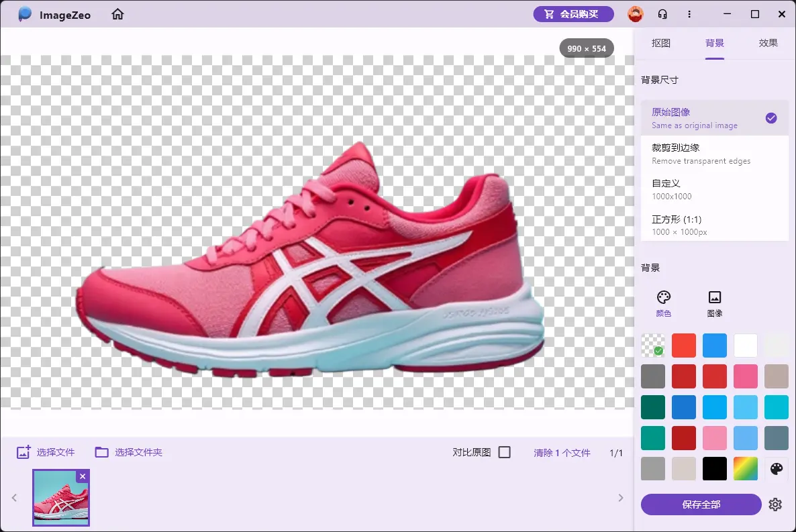Image resolution: width=796 pixels, height=532 pixels.
Task: Select 原始图像 background size option
Action: tap(714, 118)
